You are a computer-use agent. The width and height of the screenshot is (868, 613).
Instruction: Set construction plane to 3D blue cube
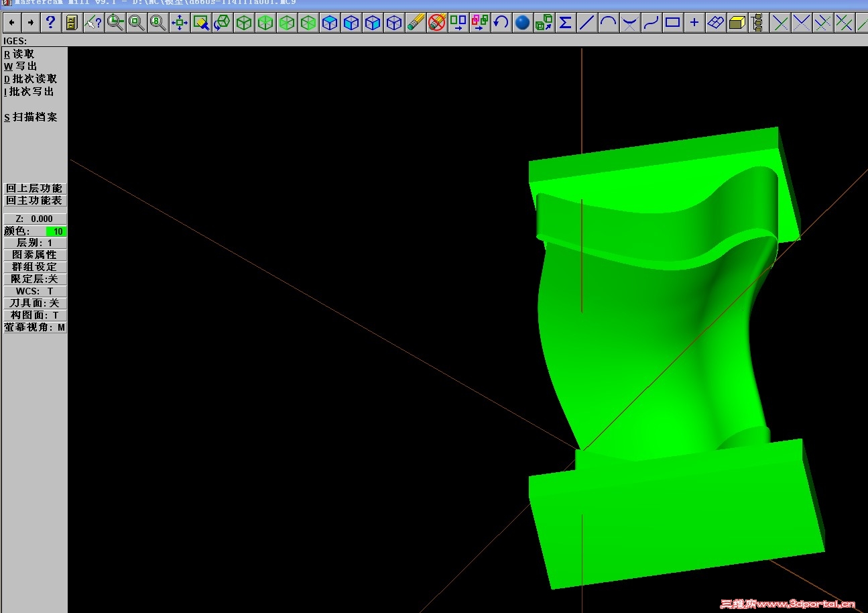[393, 23]
